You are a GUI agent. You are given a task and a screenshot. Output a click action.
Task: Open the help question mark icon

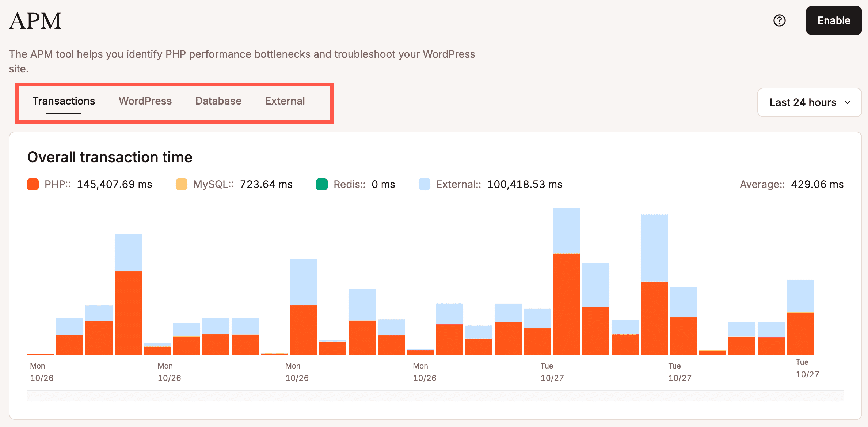click(779, 20)
